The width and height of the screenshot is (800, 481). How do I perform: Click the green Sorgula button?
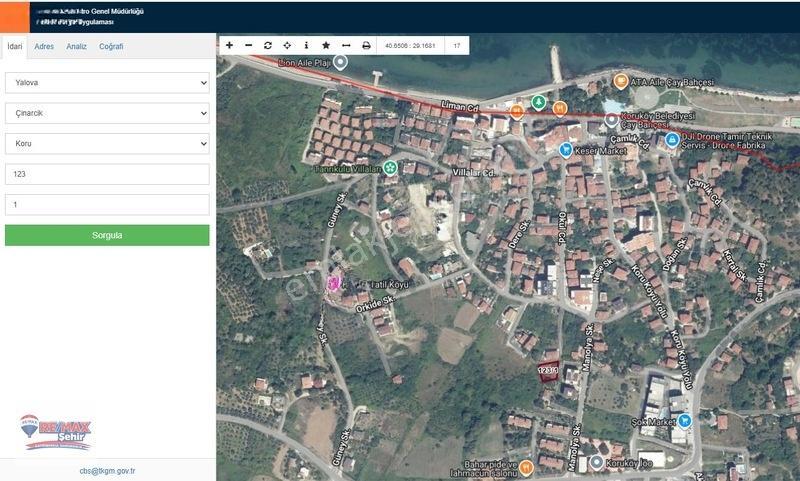[107, 235]
